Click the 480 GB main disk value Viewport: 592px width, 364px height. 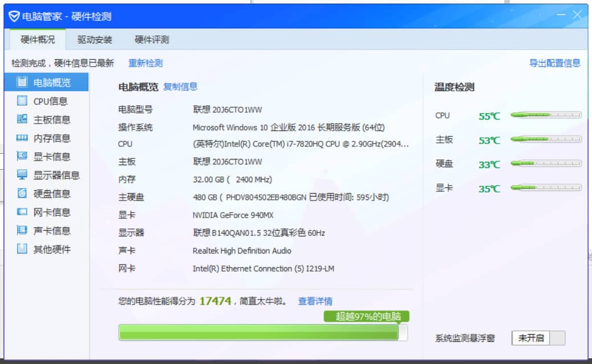tap(291, 197)
